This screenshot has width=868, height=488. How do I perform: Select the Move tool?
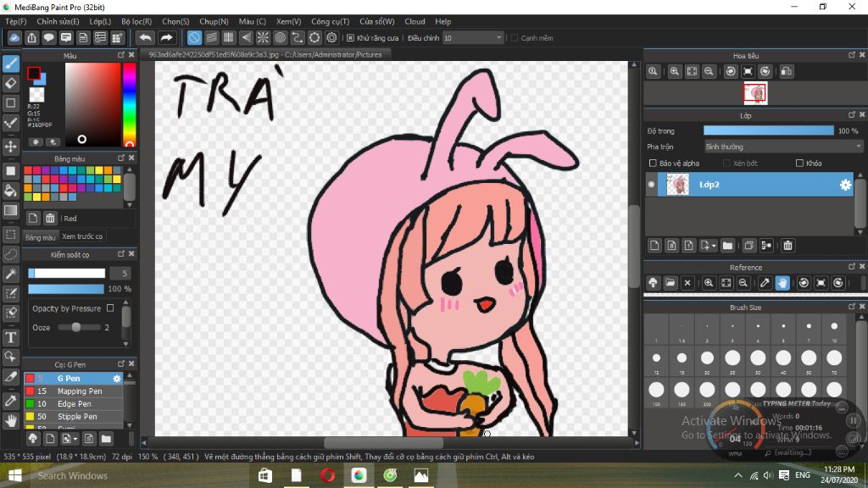10,147
